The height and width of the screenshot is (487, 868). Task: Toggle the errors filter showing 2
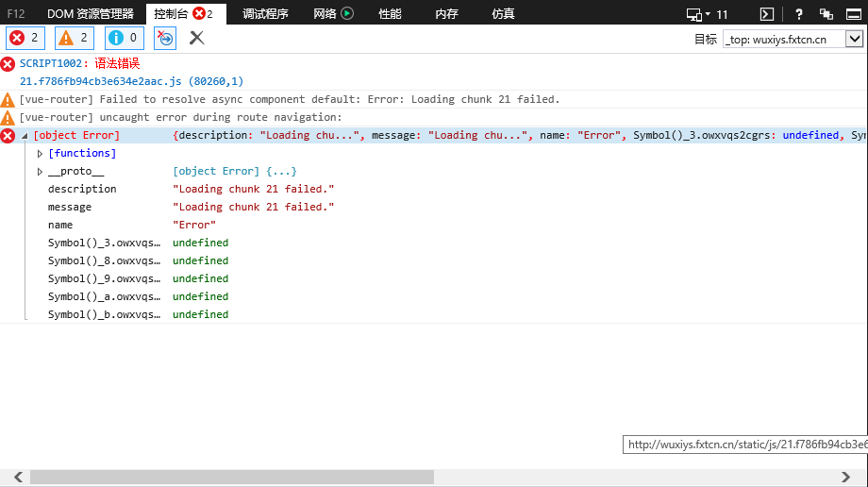tap(25, 38)
